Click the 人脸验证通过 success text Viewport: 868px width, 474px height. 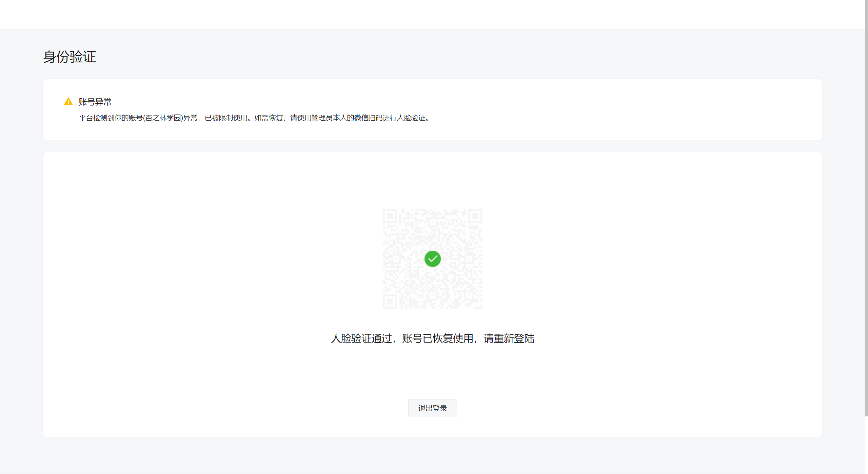tap(361, 338)
